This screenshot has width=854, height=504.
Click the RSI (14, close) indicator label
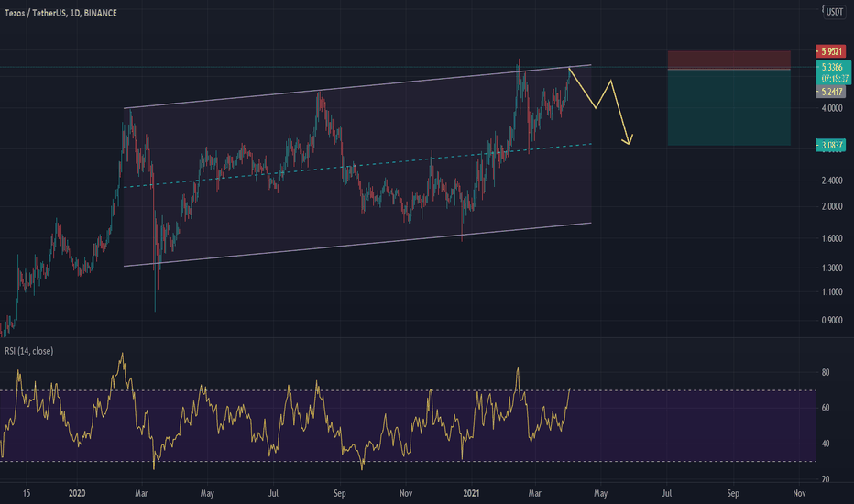click(29, 351)
